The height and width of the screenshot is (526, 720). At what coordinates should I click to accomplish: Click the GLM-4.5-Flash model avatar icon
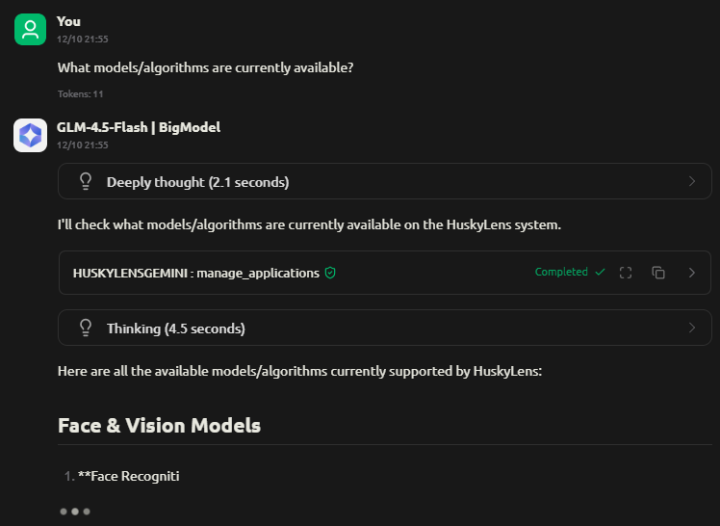[30, 135]
